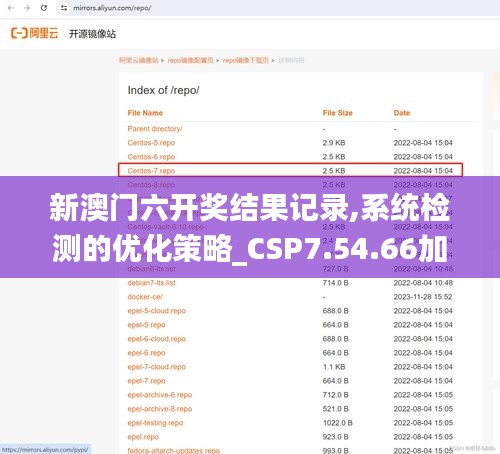Select the repo镜像配置页 breadcrumb
Screen dimensions: 500x454
point(190,60)
